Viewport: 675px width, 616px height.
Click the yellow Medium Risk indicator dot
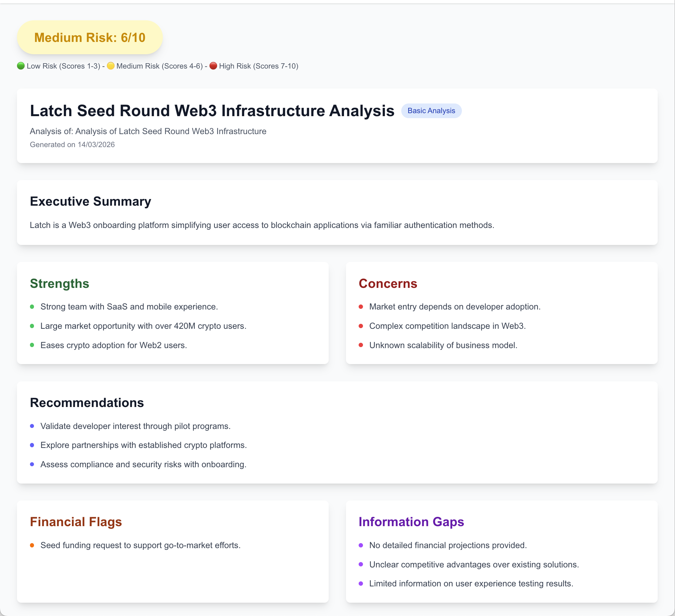pos(111,66)
